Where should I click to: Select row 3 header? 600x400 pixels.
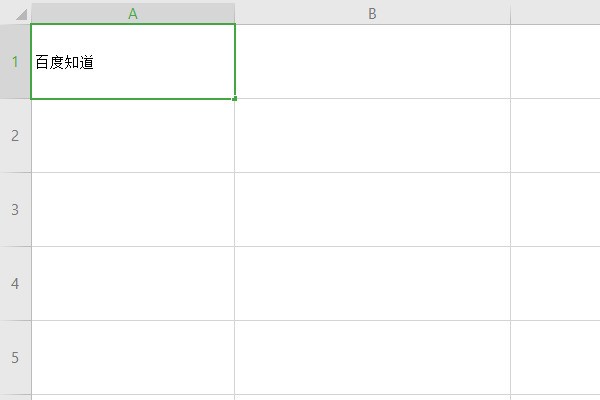(15, 209)
